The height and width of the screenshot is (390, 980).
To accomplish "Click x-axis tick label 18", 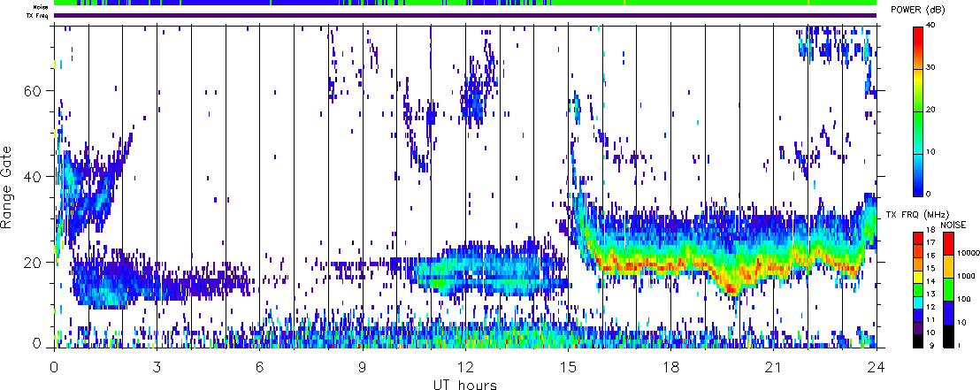I will [x=670, y=366].
